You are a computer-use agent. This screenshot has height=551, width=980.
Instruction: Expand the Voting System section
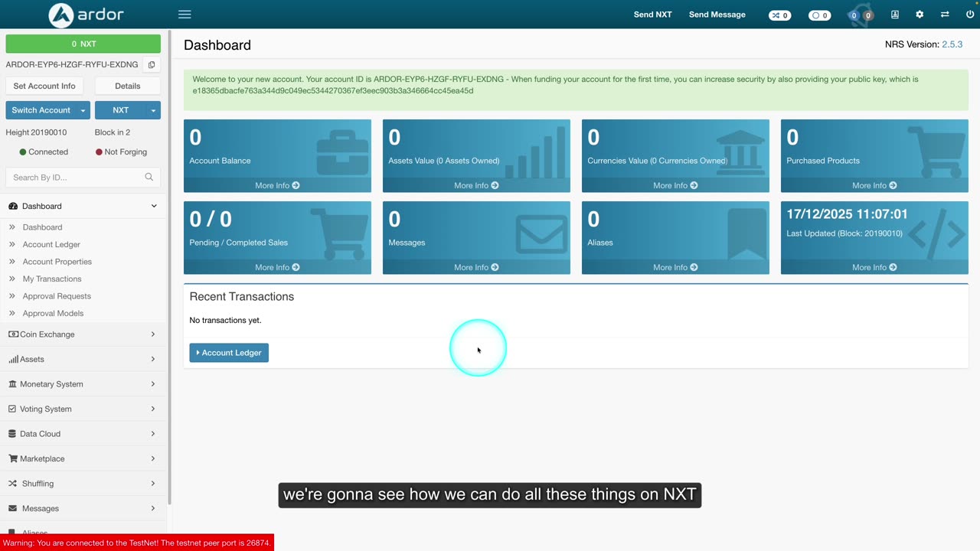[83, 409]
